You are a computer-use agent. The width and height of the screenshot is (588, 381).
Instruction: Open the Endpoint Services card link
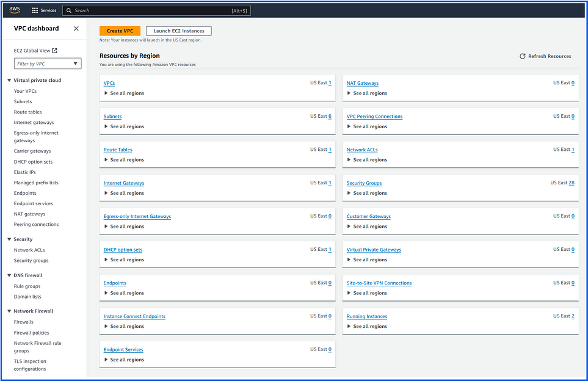tap(123, 349)
